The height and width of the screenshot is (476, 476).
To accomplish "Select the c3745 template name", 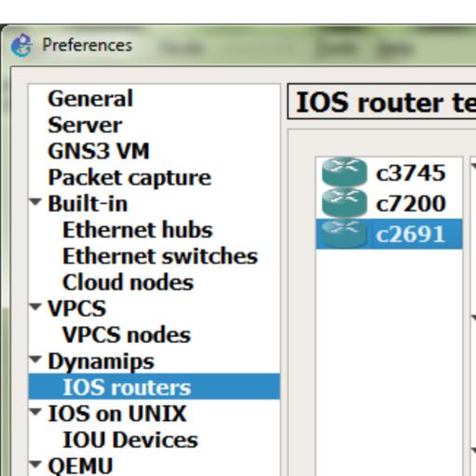I will pos(411,172).
